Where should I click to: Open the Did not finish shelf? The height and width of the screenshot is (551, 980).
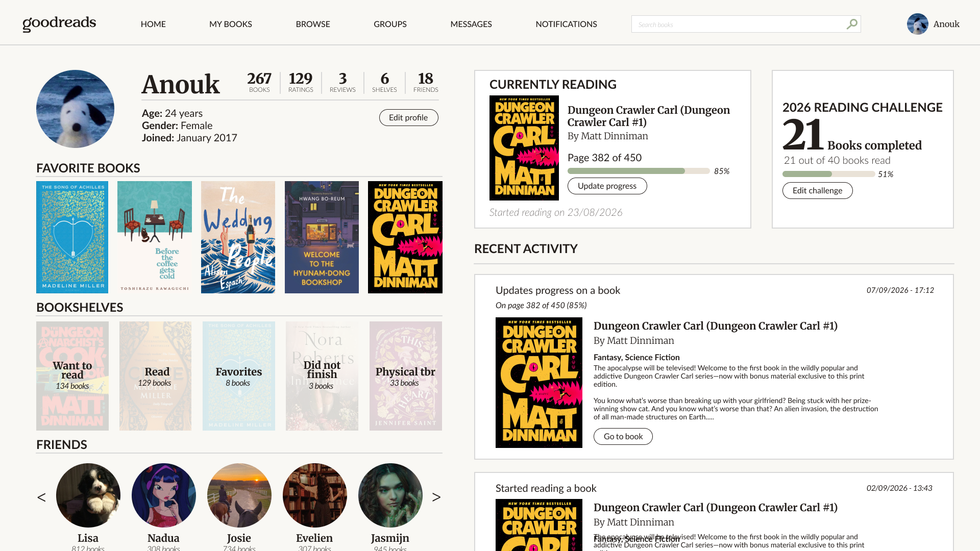pyautogui.click(x=322, y=376)
